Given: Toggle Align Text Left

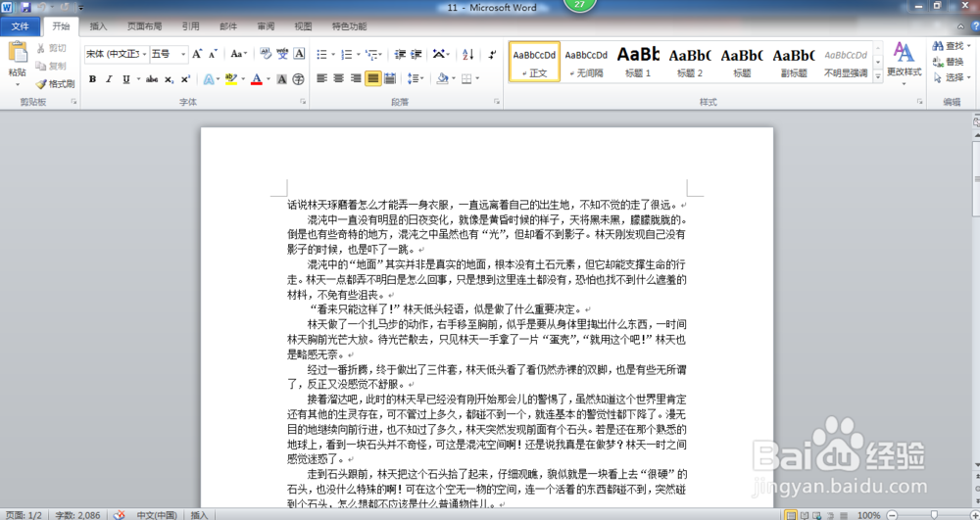Looking at the screenshot, I should coord(321,78).
